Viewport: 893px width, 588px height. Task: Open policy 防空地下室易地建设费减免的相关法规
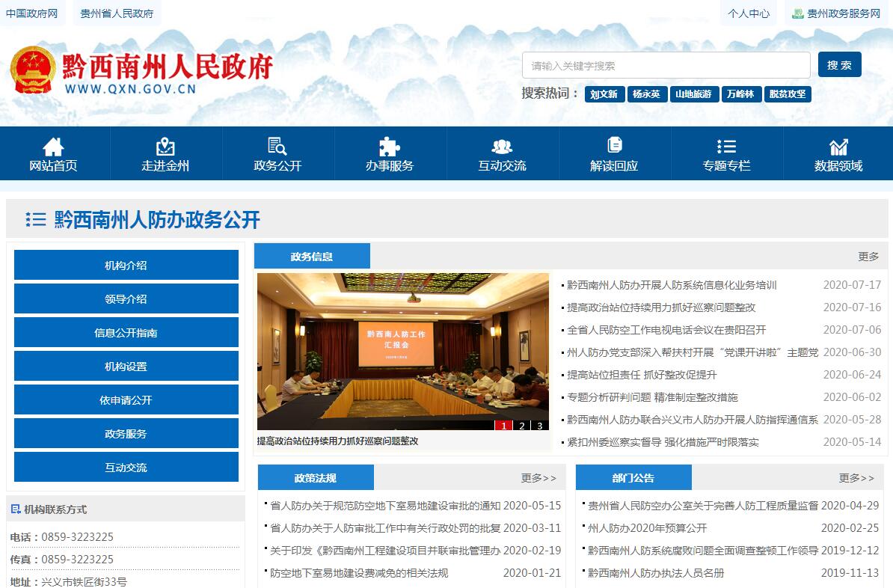359,573
